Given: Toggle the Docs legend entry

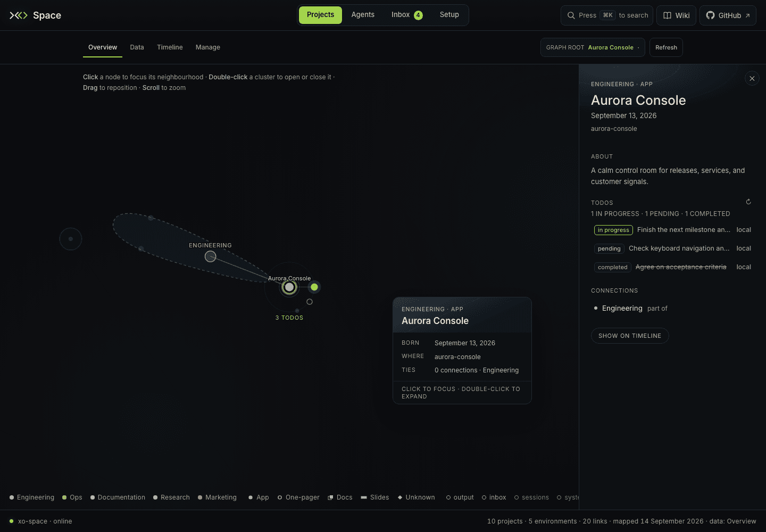Looking at the screenshot, I should tap(340, 497).
